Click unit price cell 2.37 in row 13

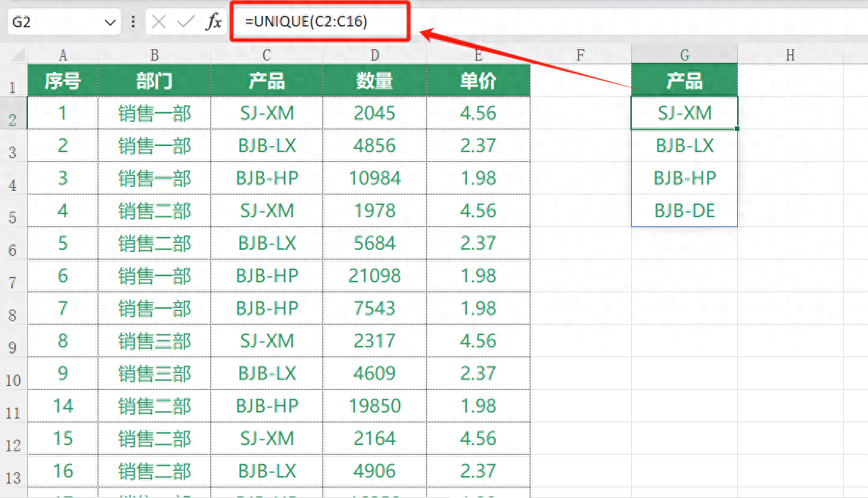point(478,472)
